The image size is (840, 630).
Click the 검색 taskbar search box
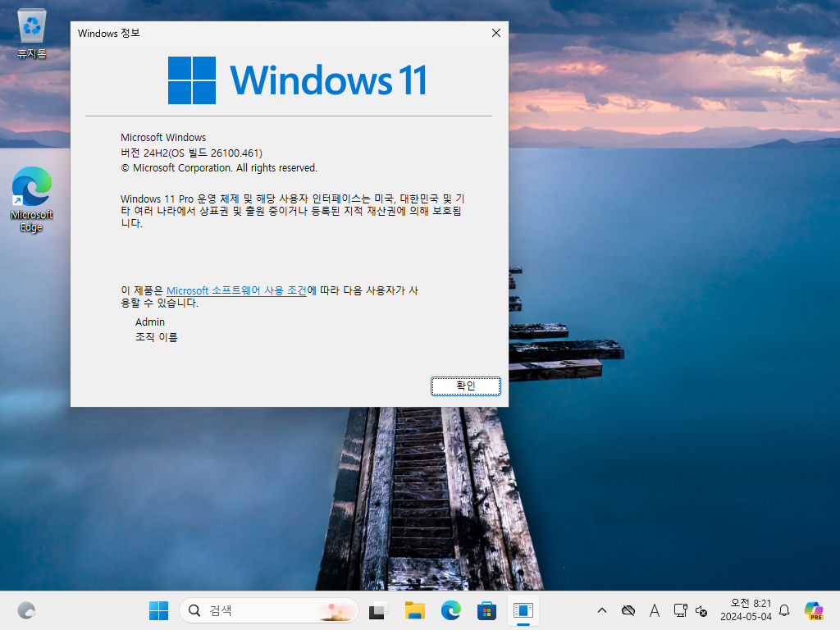(x=269, y=610)
